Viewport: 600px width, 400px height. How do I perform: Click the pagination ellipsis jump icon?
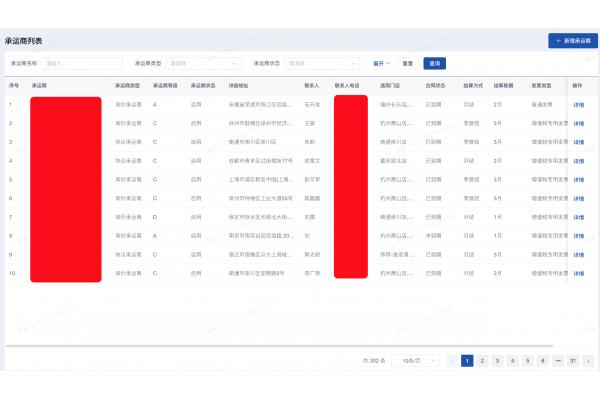[x=557, y=360]
